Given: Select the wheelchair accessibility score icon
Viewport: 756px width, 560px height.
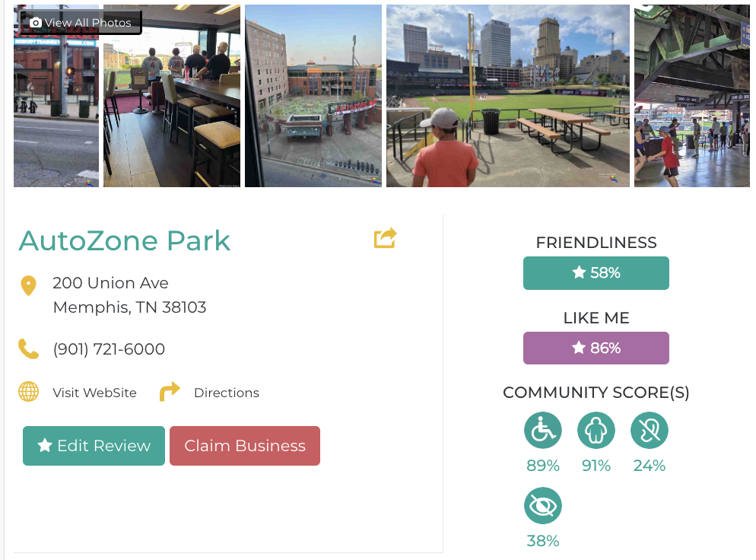Looking at the screenshot, I should [x=543, y=430].
